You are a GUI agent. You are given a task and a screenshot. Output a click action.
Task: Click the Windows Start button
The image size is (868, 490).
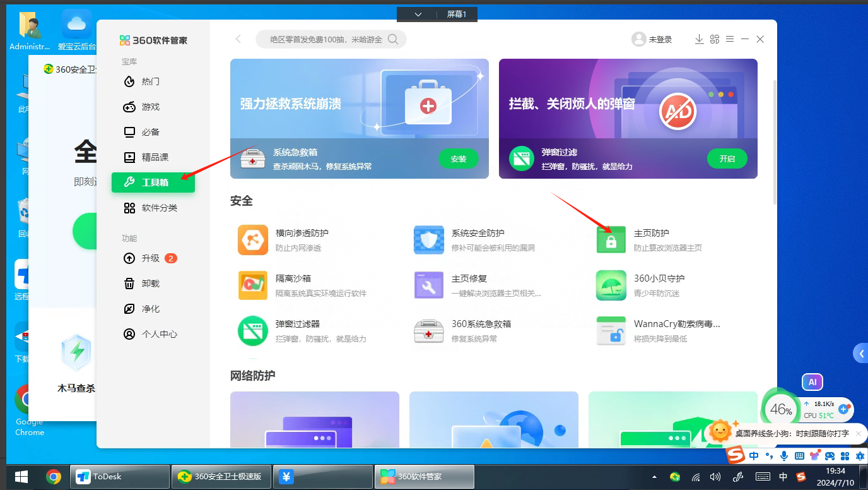click(x=21, y=477)
